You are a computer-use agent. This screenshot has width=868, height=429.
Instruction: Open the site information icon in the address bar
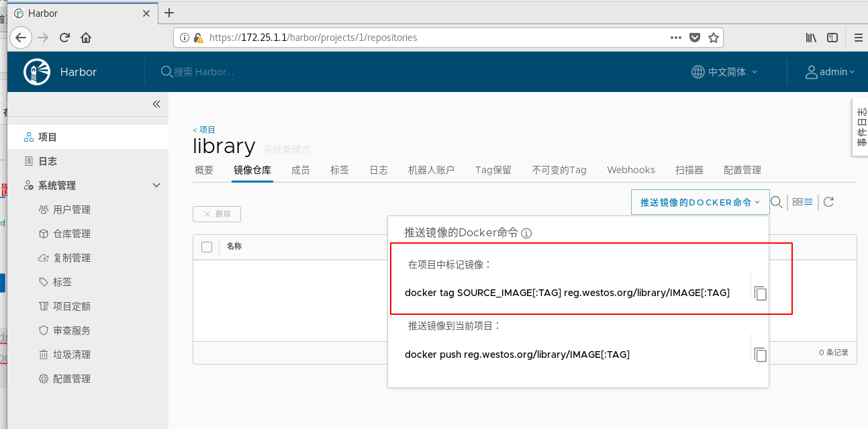coord(185,38)
